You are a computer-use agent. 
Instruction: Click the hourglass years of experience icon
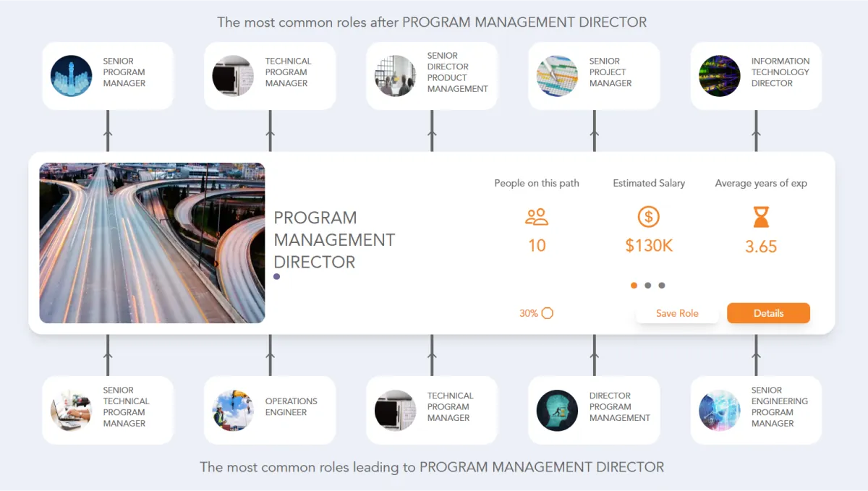click(761, 217)
